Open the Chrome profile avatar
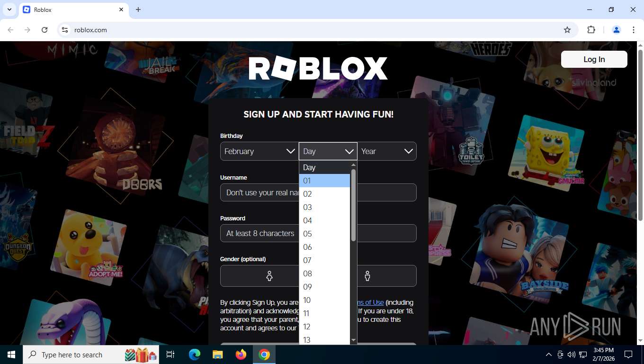This screenshot has height=364, width=644. click(x=617, y=30)
